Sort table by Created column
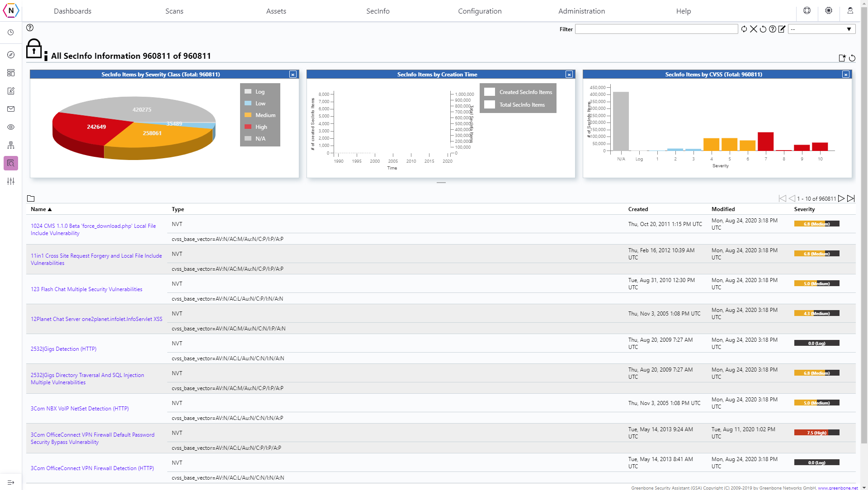Viewport: 868px width, 490px height. coord(638,209)
